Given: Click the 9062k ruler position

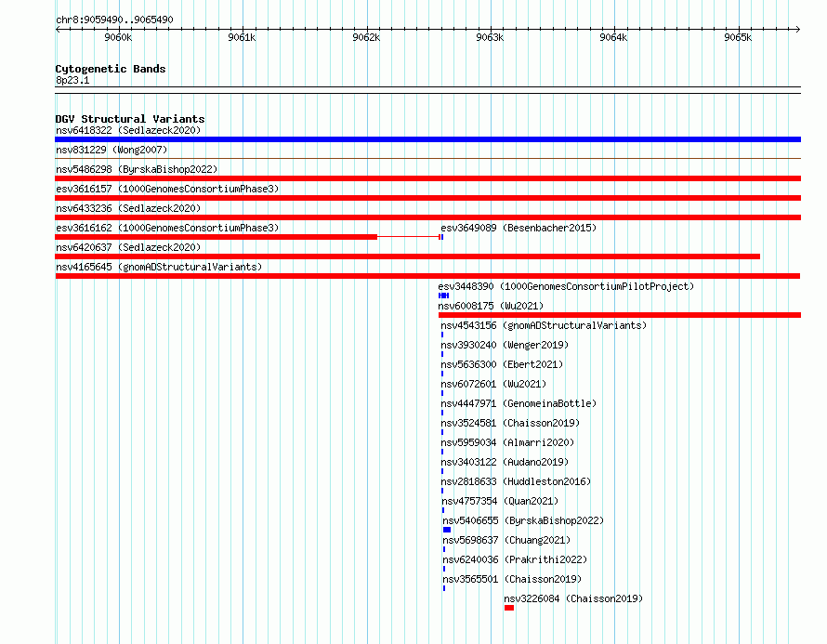Looking at the screenshot, I should (x=366, y=37).
